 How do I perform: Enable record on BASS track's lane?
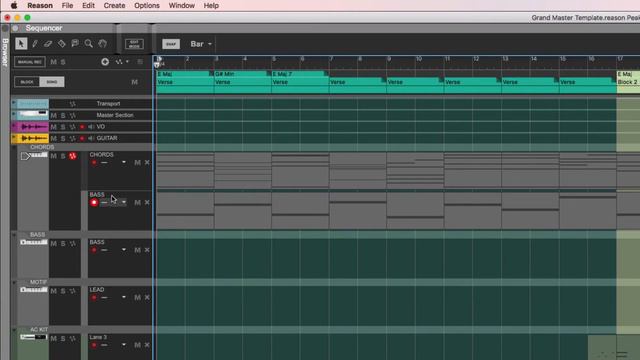(94, 250)
